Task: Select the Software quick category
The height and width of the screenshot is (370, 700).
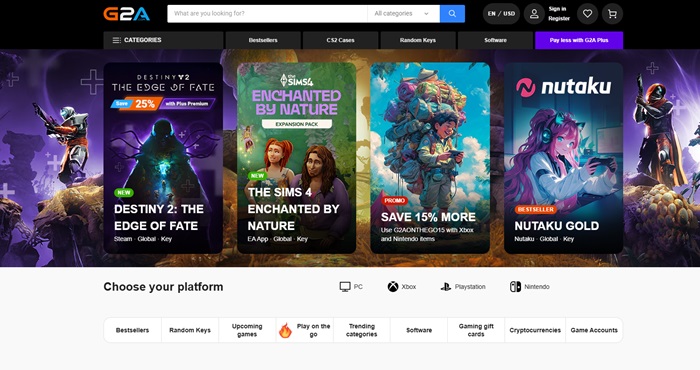Action: 419,330
